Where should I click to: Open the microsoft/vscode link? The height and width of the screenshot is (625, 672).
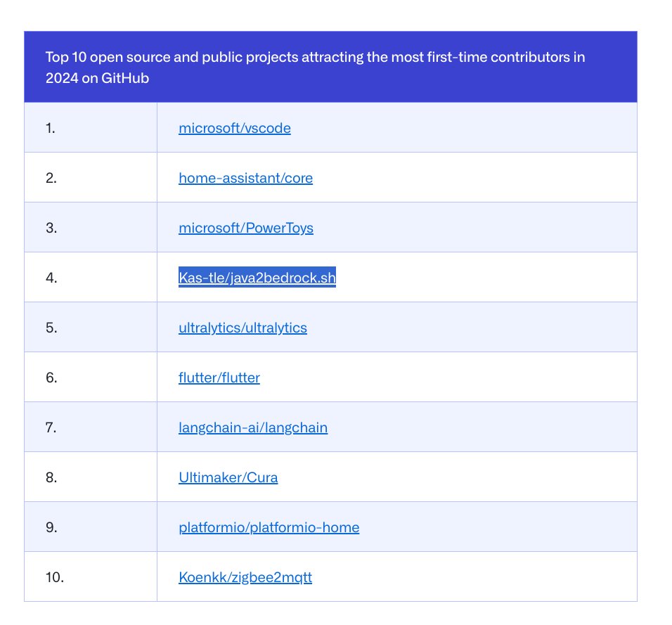[x=235, y=128]
